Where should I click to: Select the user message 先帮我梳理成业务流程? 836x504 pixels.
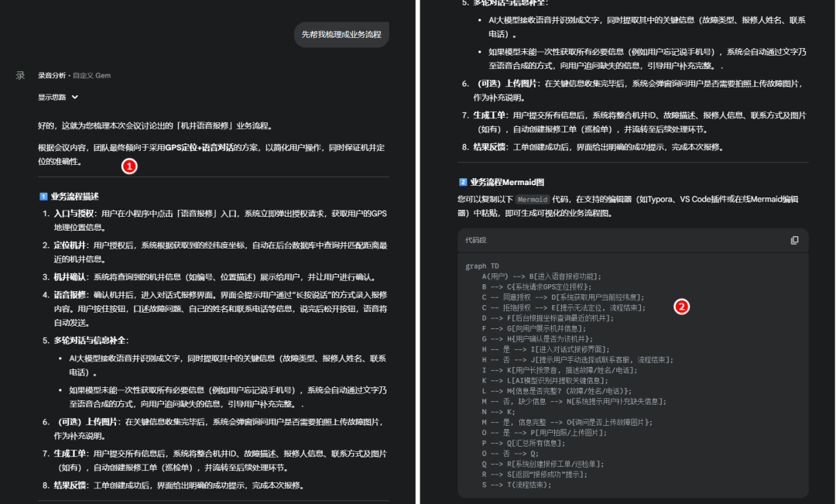[342, 35]
